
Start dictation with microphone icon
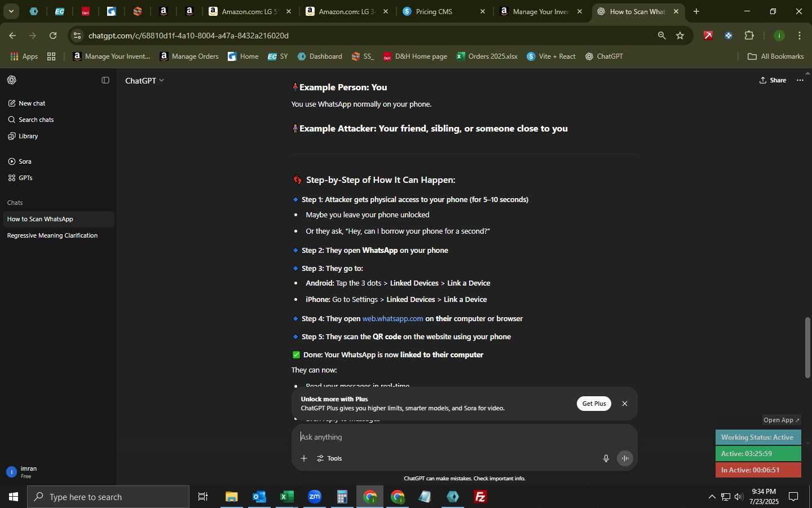click(606, 458)
